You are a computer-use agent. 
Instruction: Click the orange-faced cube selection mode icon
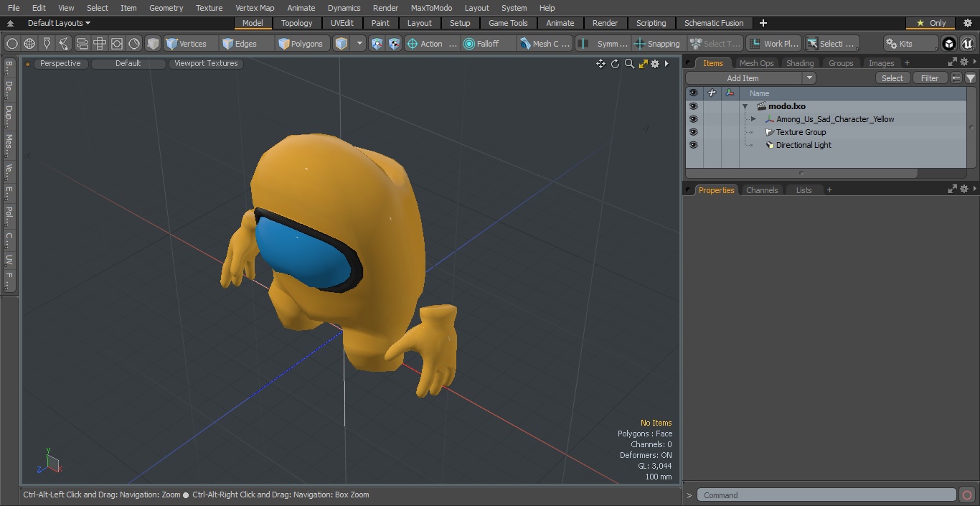coord(341,44)
